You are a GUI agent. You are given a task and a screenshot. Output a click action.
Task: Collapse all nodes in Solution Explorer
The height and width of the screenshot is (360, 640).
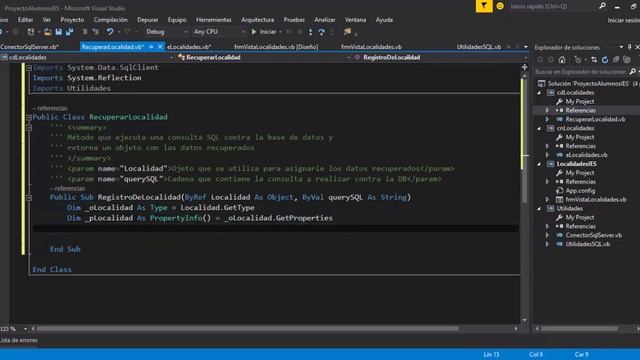point(616,60)
